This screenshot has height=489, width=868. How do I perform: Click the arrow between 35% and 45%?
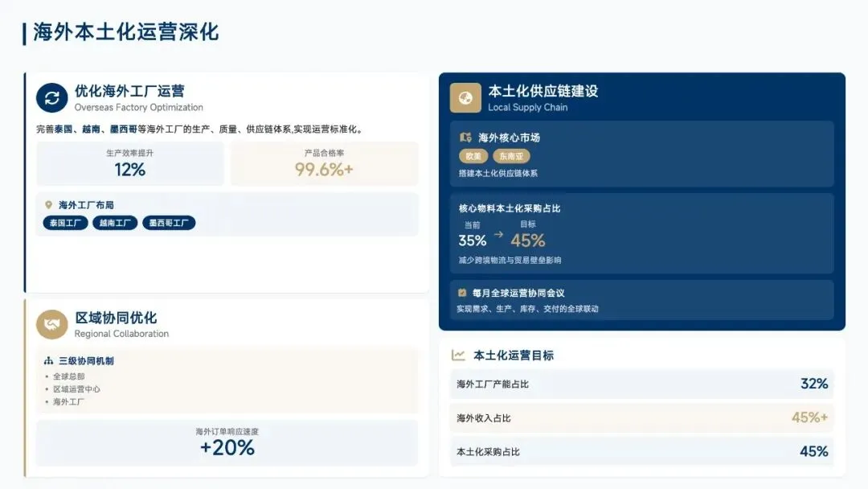click(498, 234)
